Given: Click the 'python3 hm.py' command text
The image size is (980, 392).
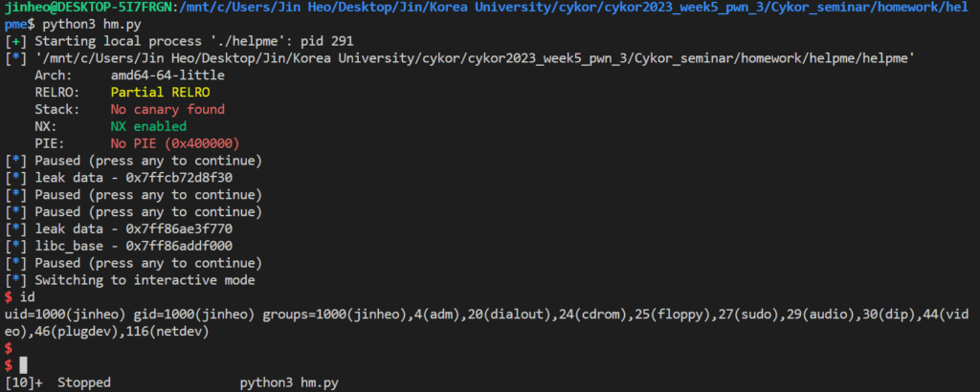Looking at the screenshot, I should point(91,24).
